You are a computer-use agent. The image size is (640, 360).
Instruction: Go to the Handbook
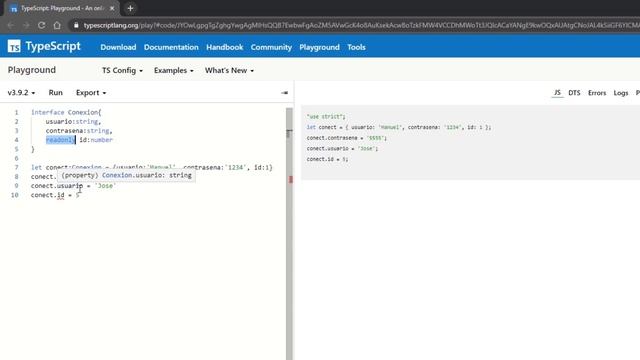(224, 47)
